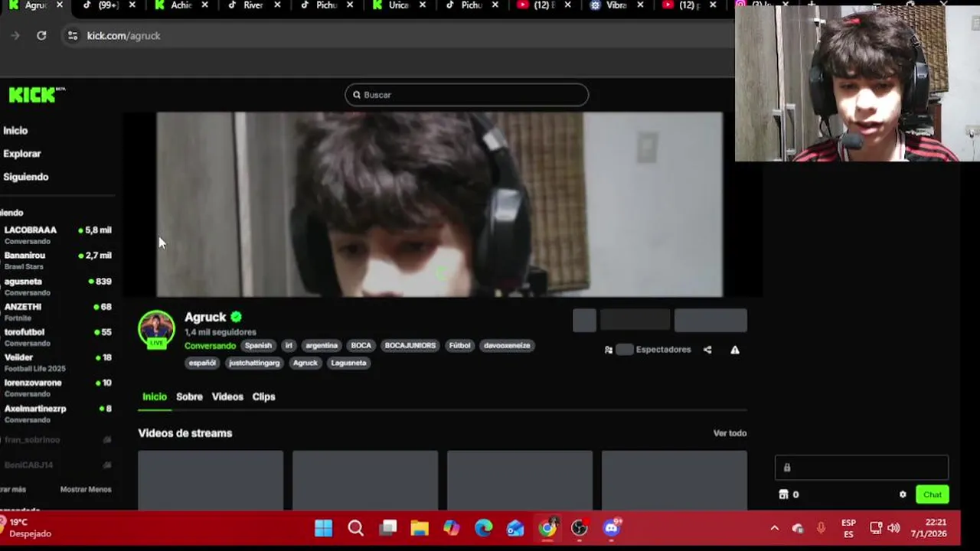Open Task View on the taskbar
980x551 pixels.
[388, 528]
